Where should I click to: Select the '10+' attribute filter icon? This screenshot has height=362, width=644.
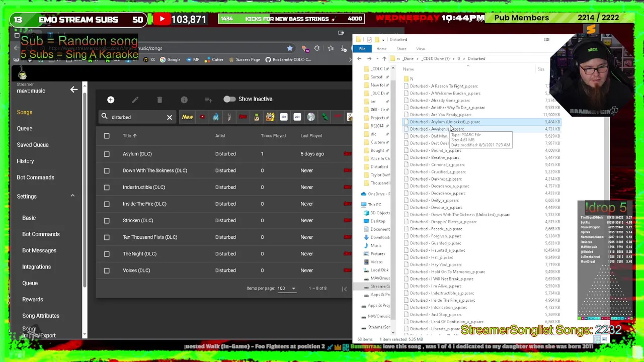pyautogui.click(x=284, y=117)
